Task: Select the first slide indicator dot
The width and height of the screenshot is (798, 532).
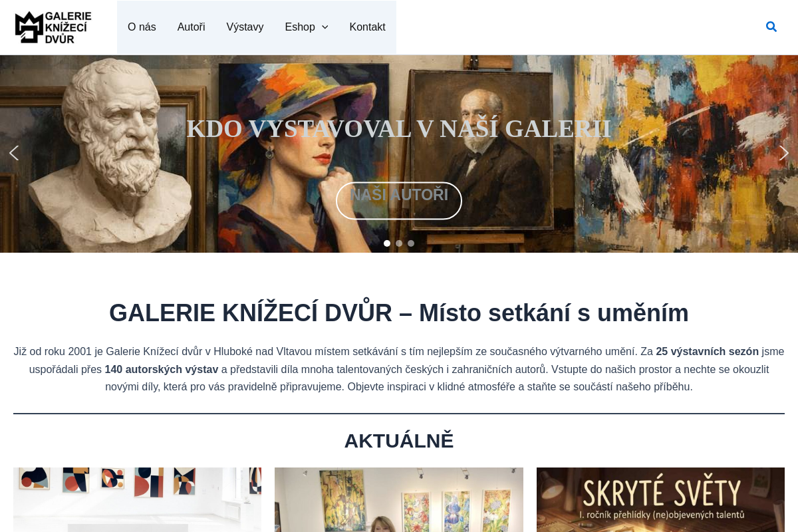Action: [387, 243]
